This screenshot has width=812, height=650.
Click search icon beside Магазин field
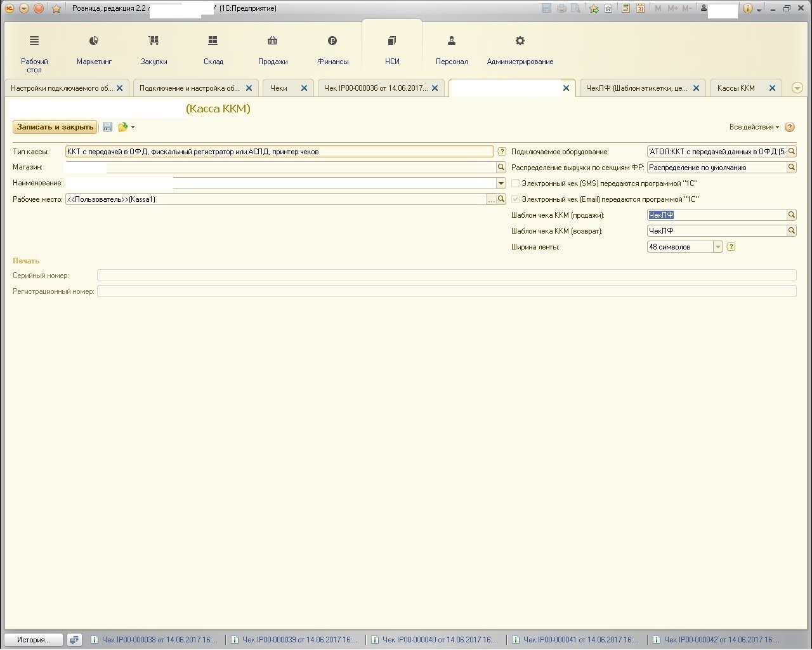pyautogui.click(x=501, y=168)
